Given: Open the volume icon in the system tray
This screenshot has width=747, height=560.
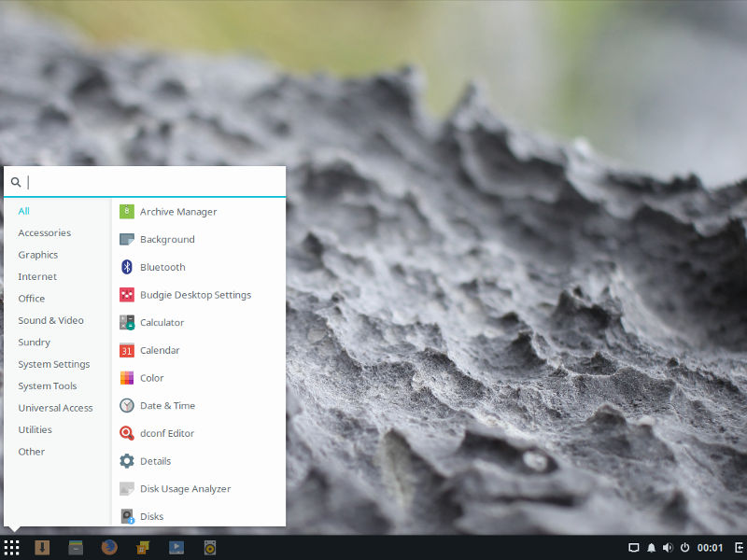Looking at the screenshot, I should point(669,548).
